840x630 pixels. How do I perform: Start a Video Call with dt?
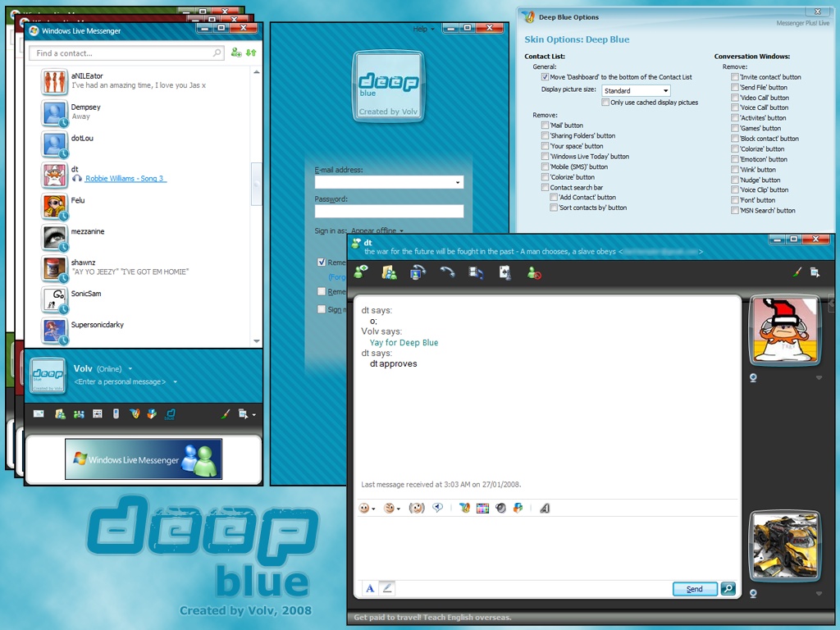pyautogui.click(x=418, y=272)
